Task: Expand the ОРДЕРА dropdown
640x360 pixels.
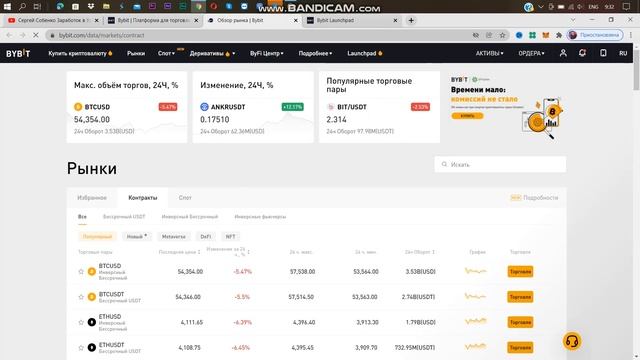Action: point(531,53)
